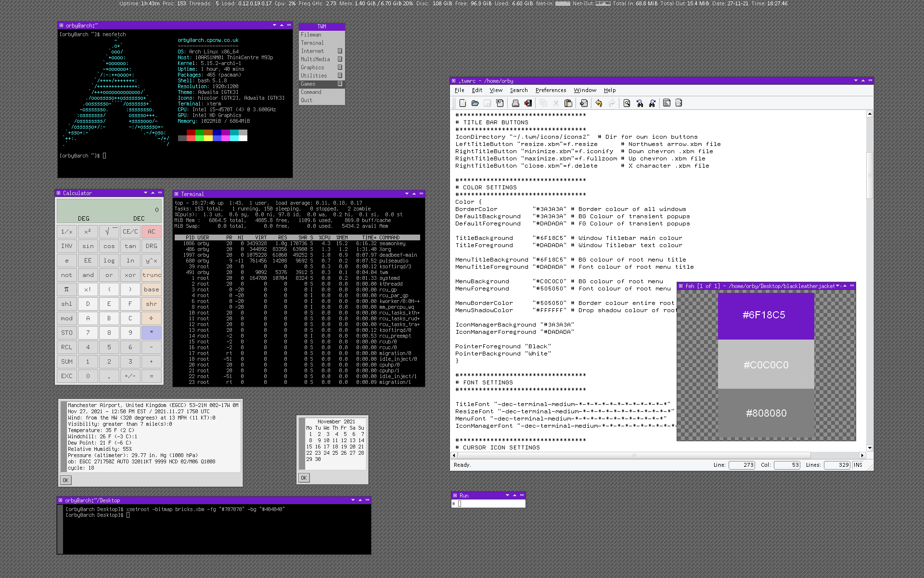Click the Open file folder icon
Image resolution: width=924 pixels, height=578 pixels.
coord(475,103)
